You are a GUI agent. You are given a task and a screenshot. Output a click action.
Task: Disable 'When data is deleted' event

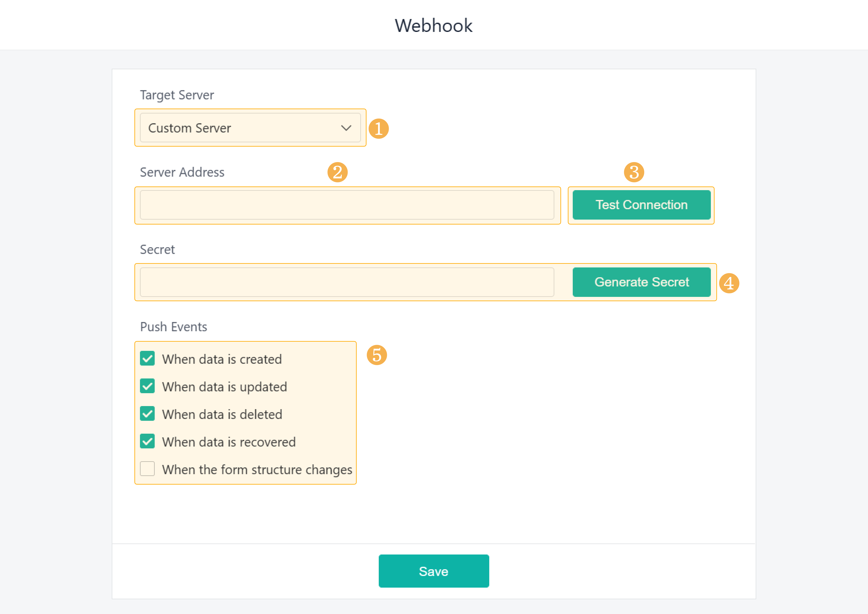point(147,414)
